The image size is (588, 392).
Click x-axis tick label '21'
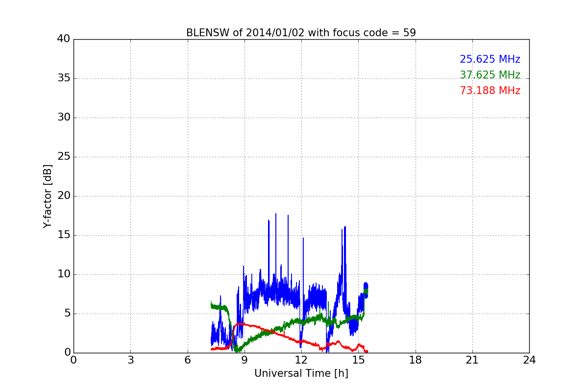pyautogui.click(x=472, y=360)
